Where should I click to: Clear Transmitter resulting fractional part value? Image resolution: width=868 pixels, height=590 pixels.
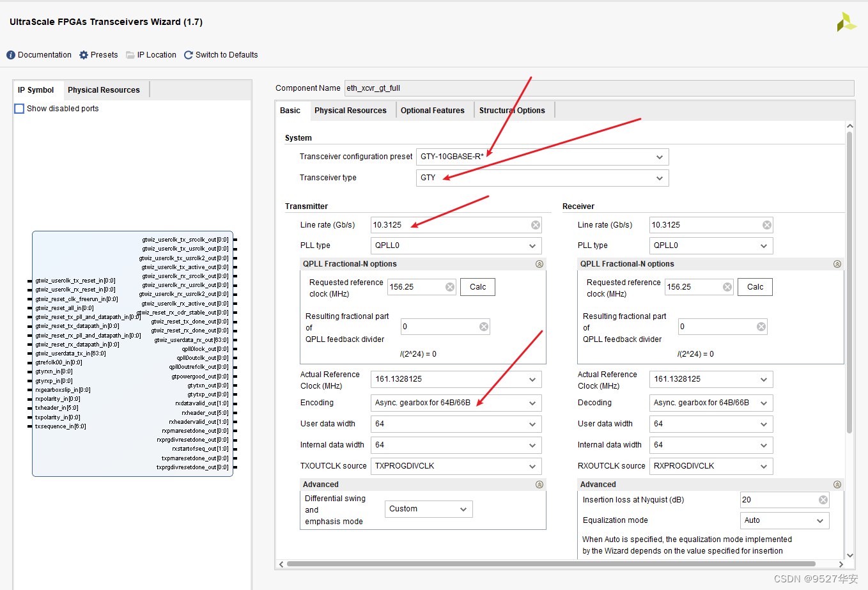pyautogui.click(x=484, y=327)
